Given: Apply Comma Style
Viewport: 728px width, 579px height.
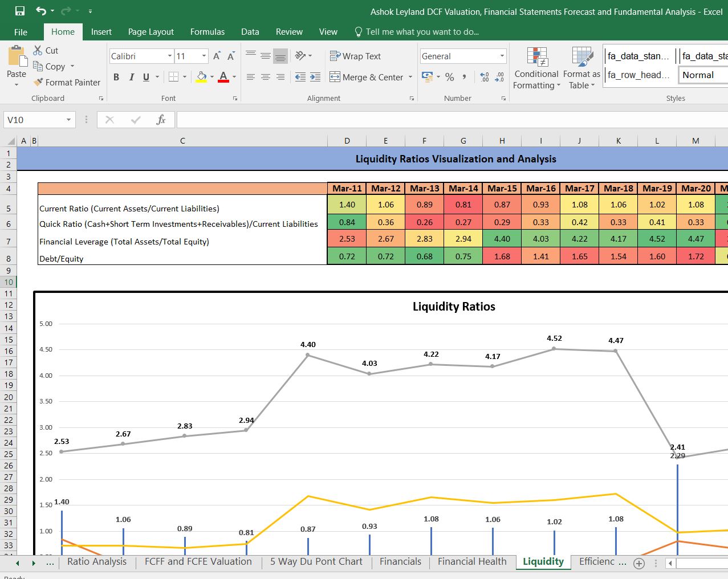Looking at the screenshot, I should point(465,77).
